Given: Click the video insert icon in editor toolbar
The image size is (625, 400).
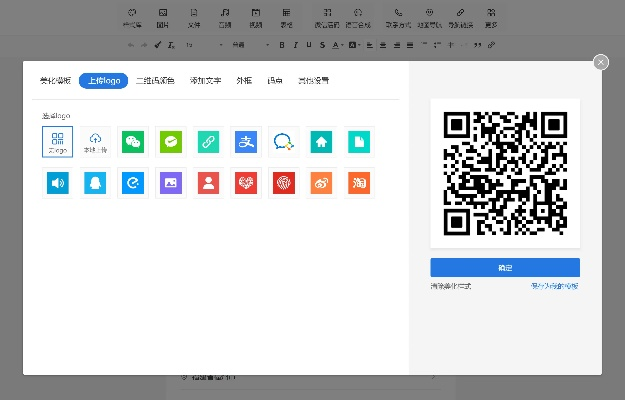Looking at the screenshot, I should (256, 13).
